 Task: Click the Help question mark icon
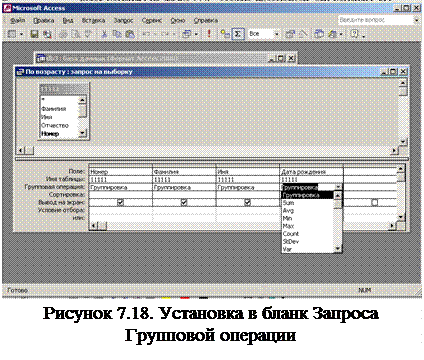click(x=354, y=34)
